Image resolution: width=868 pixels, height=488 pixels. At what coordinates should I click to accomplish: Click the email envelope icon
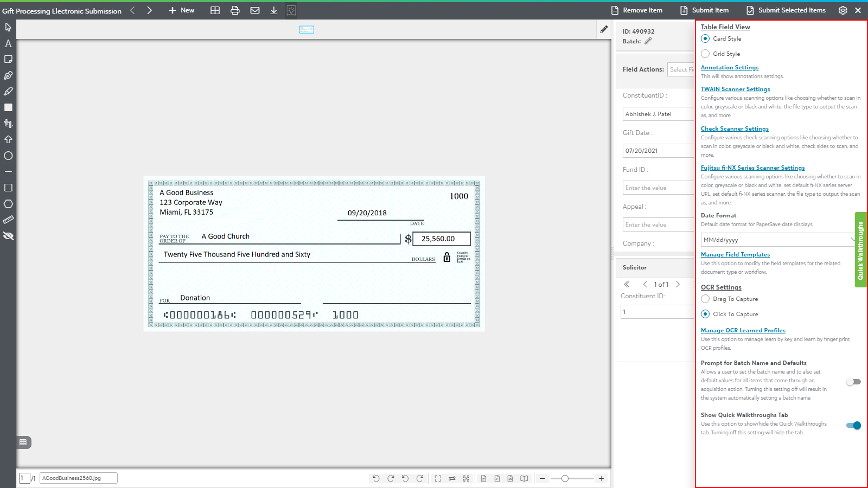pyautogui.click(x=254, y=10)
